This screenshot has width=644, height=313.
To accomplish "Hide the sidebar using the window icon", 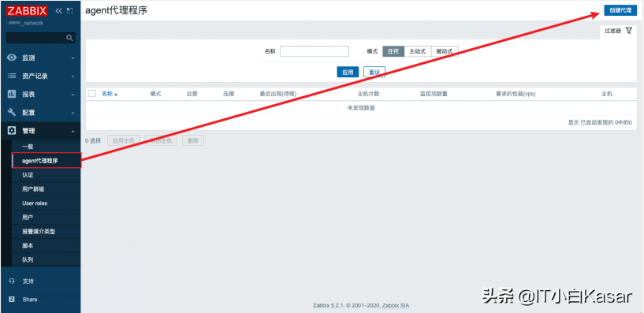I will 70,11.
